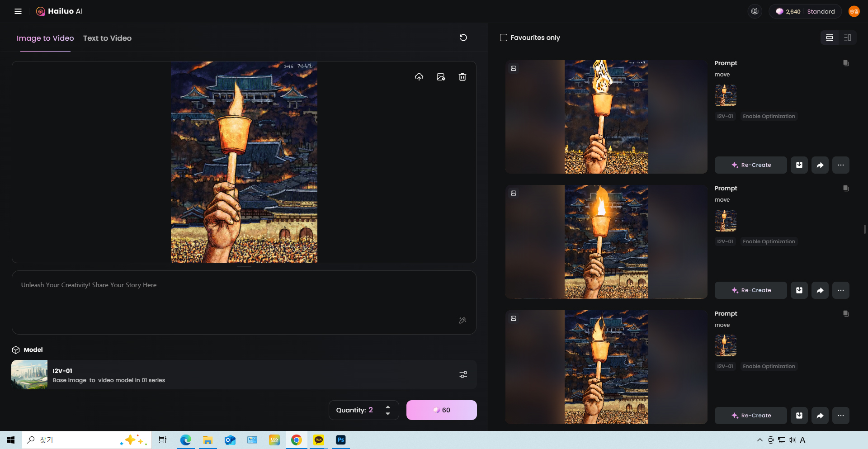
Task: Select the I2V-01 model card
Action: point(244,374)
